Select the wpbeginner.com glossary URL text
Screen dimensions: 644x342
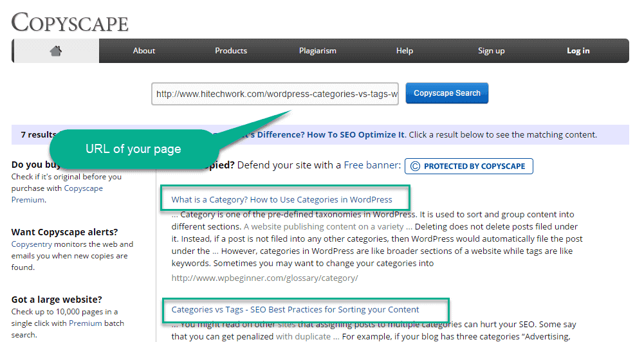(x=264, y=278)
